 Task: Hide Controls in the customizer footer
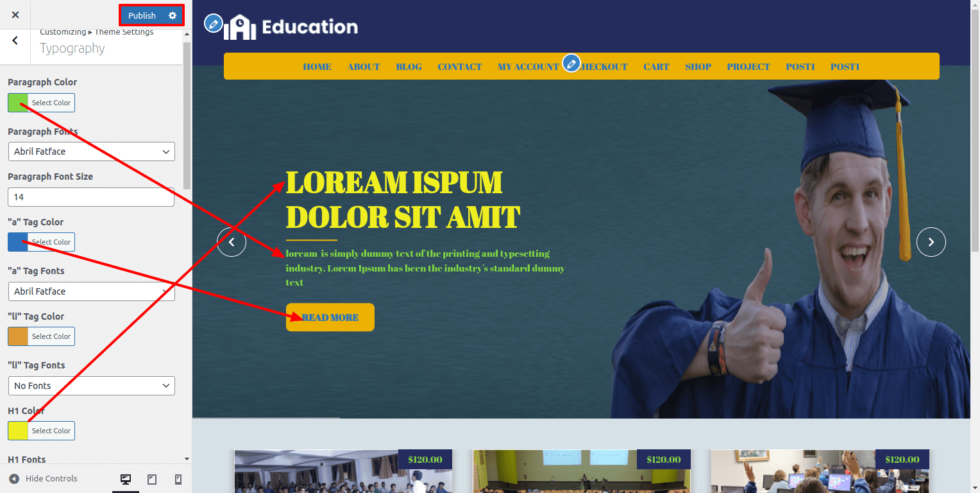tap(43, 479)
